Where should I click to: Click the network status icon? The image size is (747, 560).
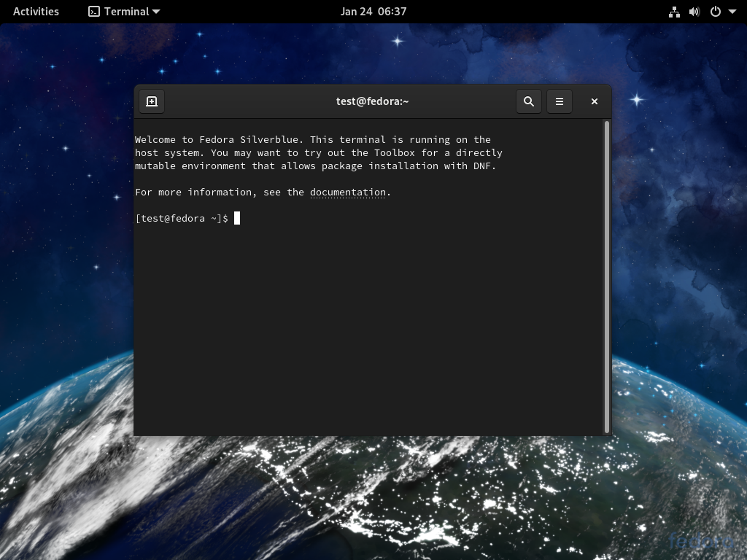click(x=674, y=12)
